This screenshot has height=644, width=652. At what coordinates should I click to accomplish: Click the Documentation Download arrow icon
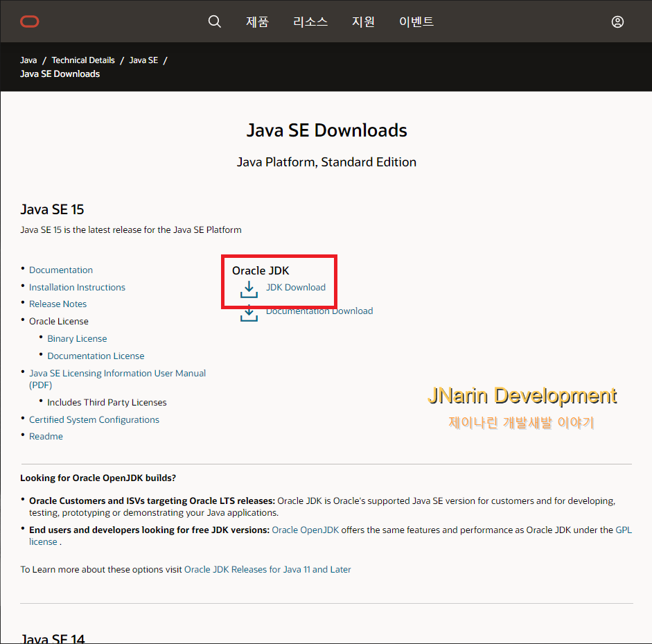249,313
